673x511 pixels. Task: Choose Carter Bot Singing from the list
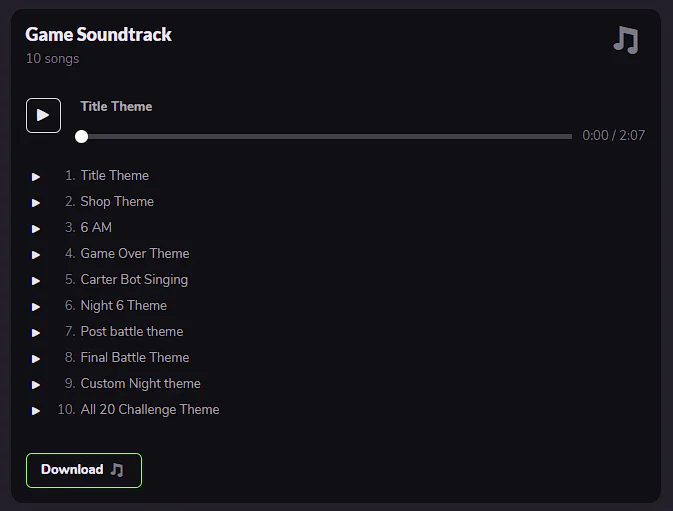pyautogui.click(x=134, y=280)
